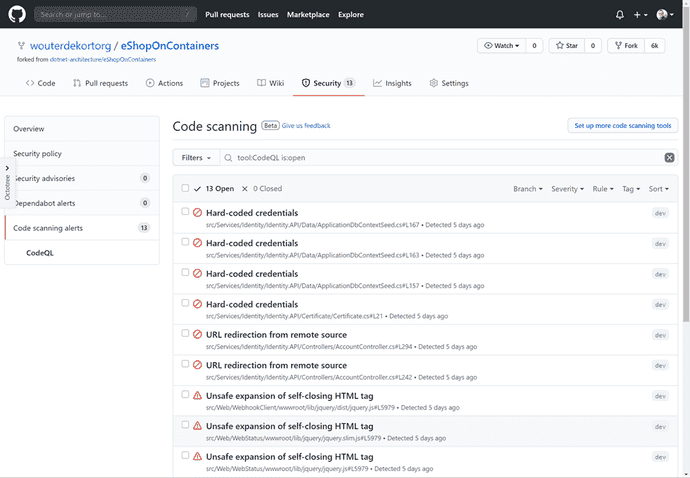Screen dimensions: 690x478
Task: Star the repository
Action: pyautogui.click(x=567, y=46)
